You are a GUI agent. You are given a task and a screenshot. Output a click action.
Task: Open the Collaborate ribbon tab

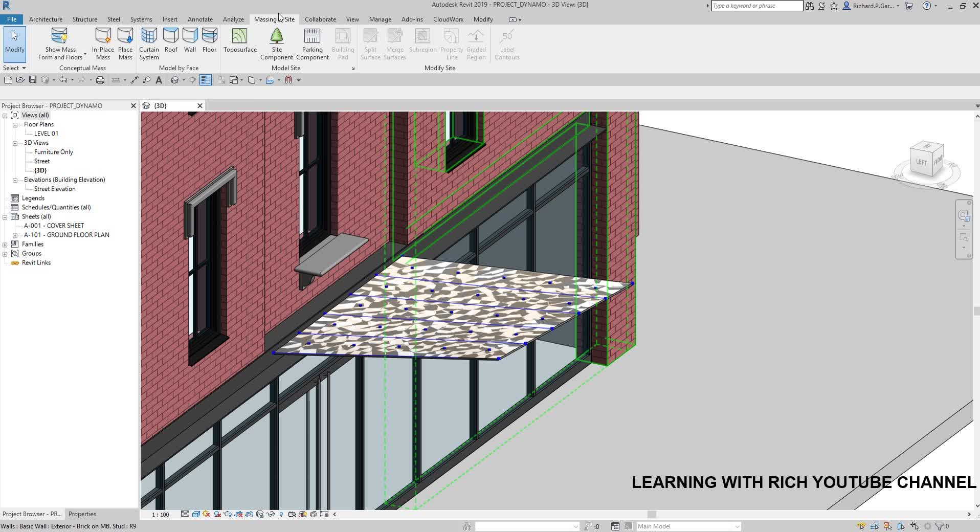[x=320, y=19]
